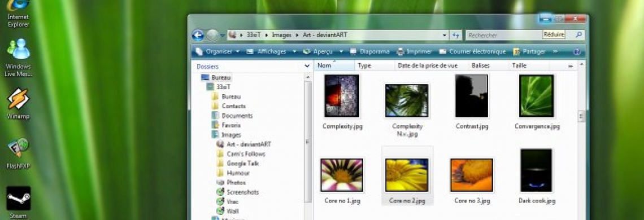644x220 pixels.
Task: Expand the Affichages dropdown arrow
Action: pyautogui.click(x=294, y=52)
